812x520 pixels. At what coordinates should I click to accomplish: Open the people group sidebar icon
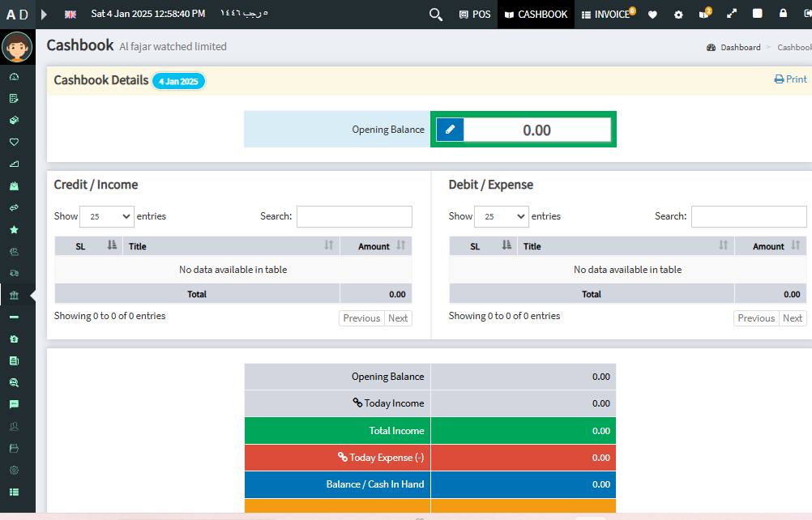point(14,251)
